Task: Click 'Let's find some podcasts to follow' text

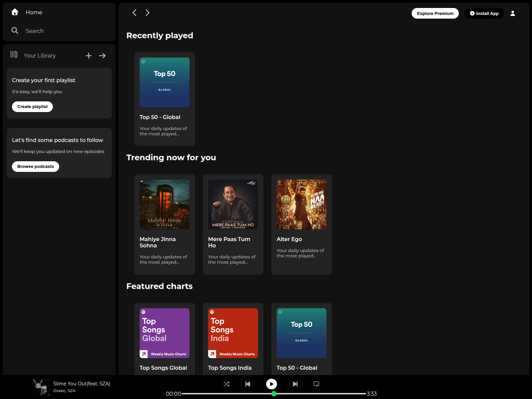Action: click(x=58, y=140)
